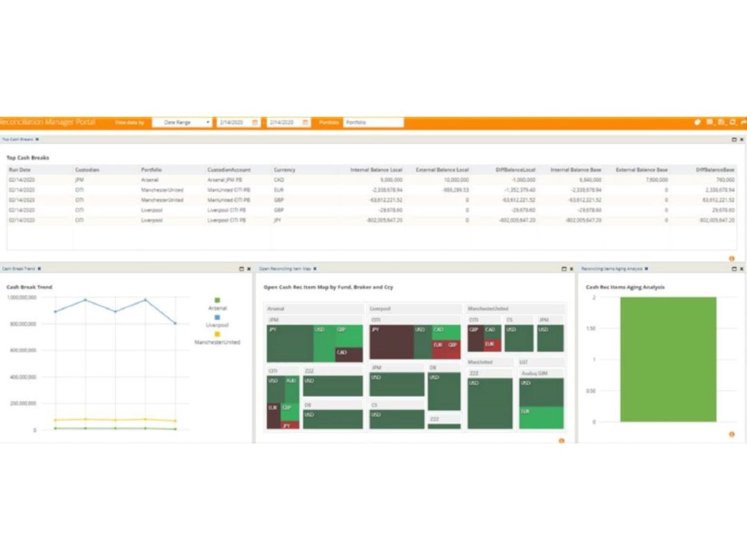Screen dimensions: 747x560
Task: Click the info icon below the treemap
Action: pyautogui.click(x=562, y=440)
